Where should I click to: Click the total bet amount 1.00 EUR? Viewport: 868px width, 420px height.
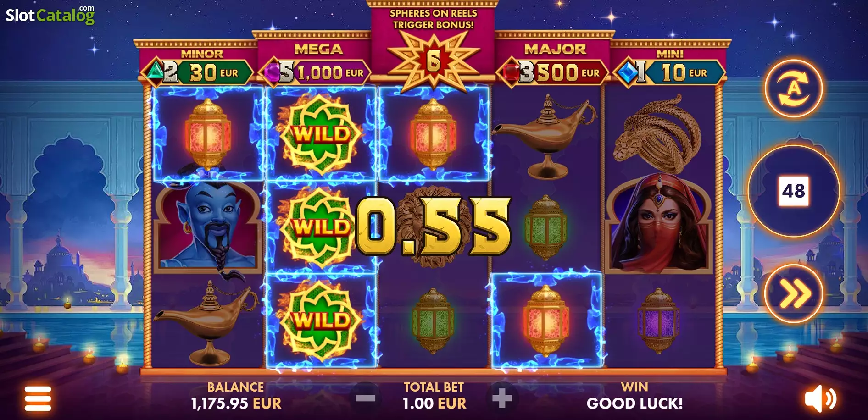point(434,403)
